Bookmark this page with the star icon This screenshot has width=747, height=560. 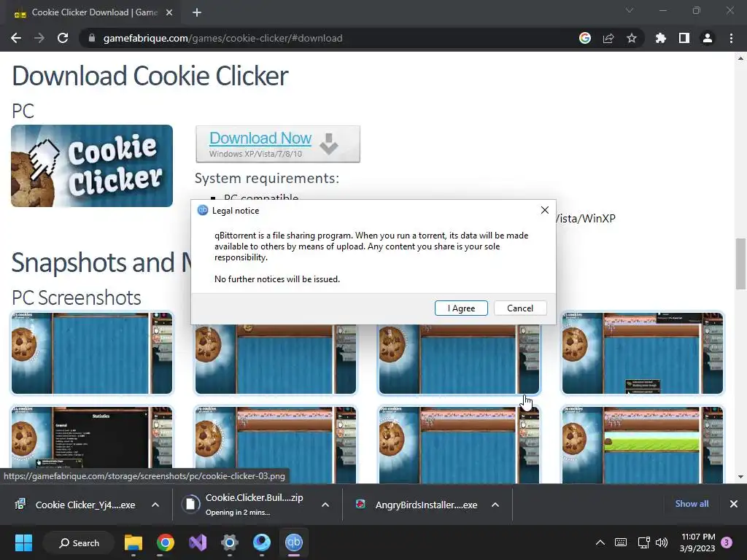[632, 38]
